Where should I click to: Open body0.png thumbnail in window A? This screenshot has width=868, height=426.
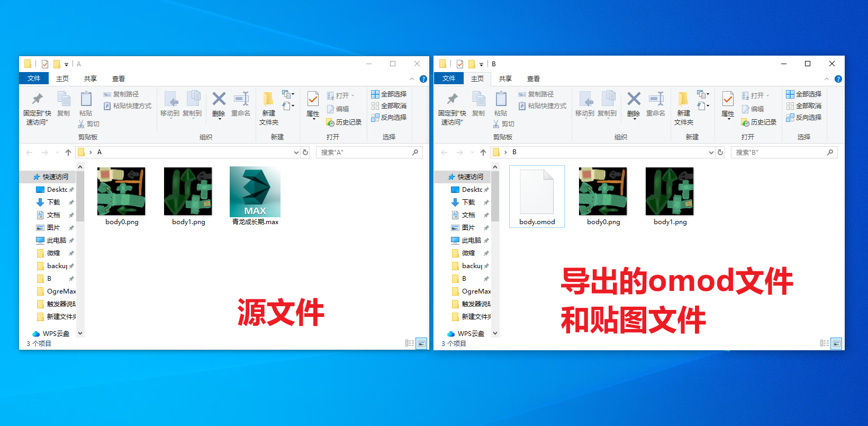coord(121,191)
